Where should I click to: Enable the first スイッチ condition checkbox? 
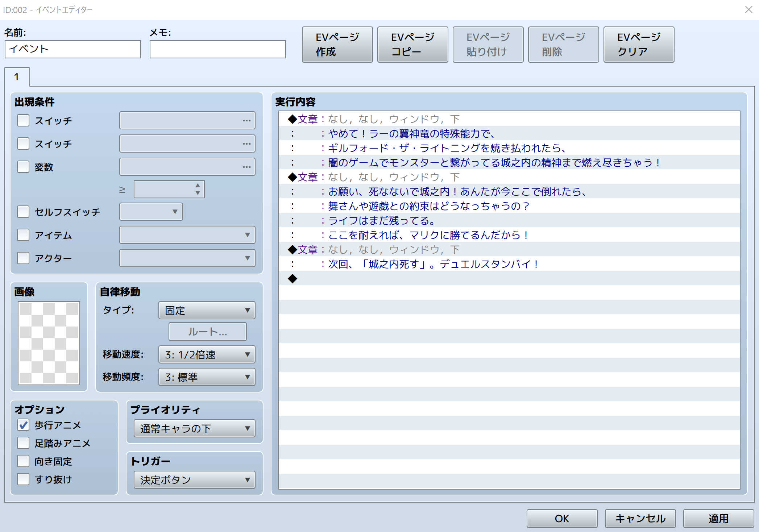pos(24,120)
